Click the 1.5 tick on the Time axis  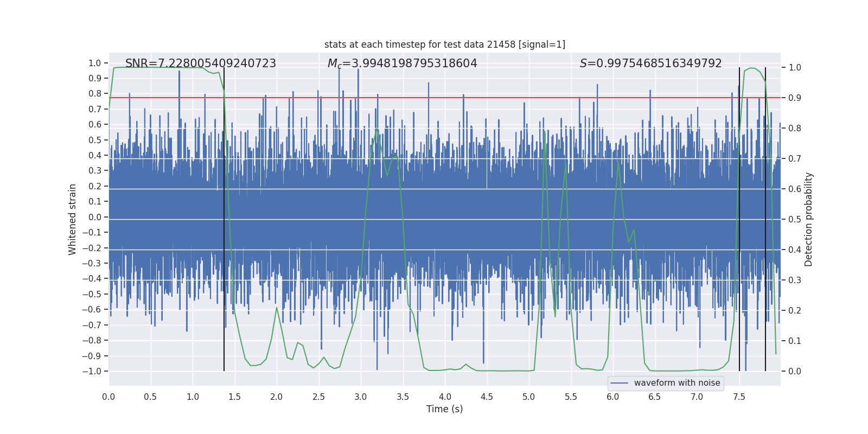click(234, 397)
